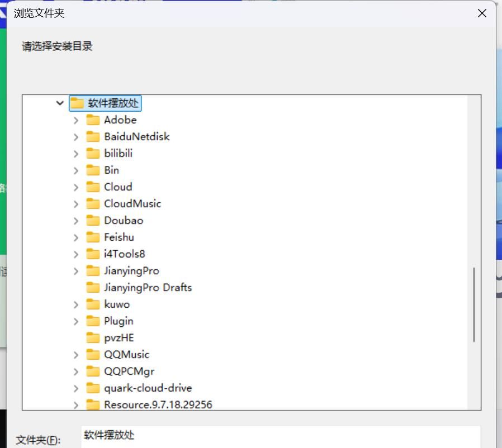Expand the bilibili folder

[x=76, y=154]
